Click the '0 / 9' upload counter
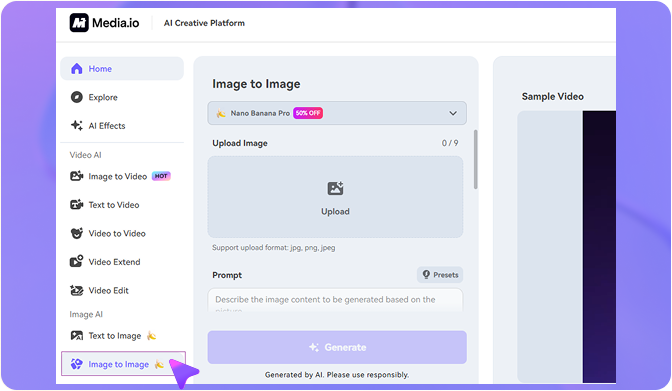 pos(450,143)
